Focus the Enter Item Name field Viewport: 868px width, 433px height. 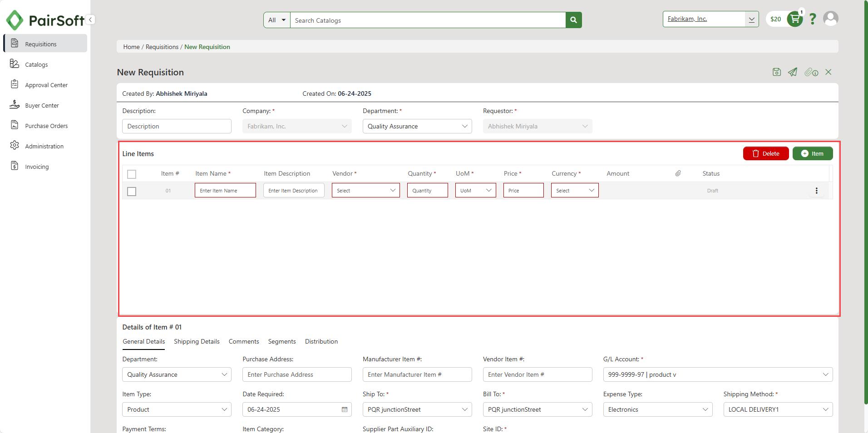coord(225,191)
